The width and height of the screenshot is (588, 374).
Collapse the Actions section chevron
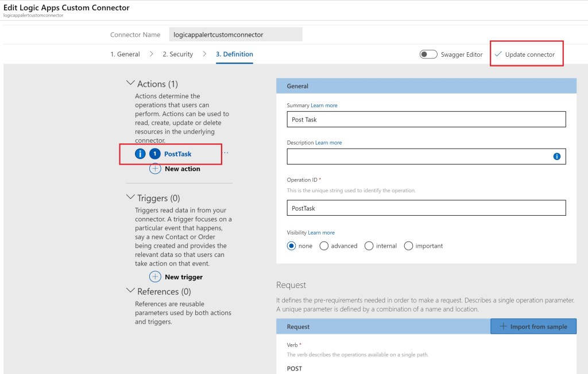(130, 84)
